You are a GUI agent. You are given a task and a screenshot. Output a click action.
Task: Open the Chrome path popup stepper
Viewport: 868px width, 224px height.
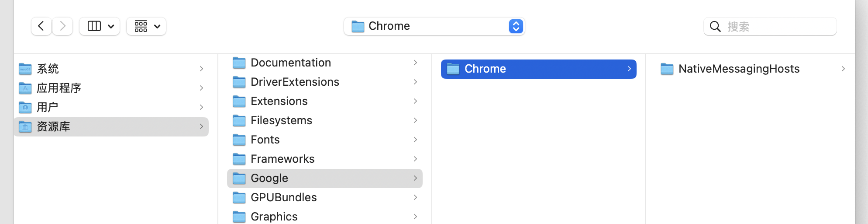(516, 26)
